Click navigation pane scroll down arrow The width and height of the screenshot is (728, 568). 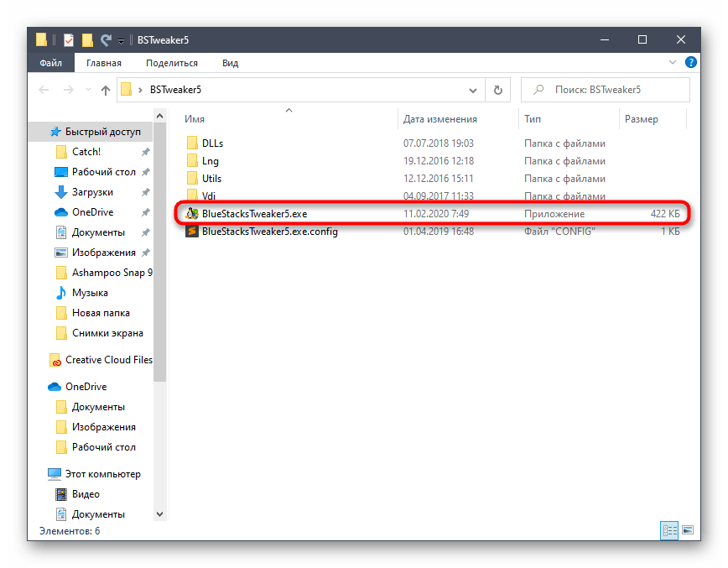point(159,514)
